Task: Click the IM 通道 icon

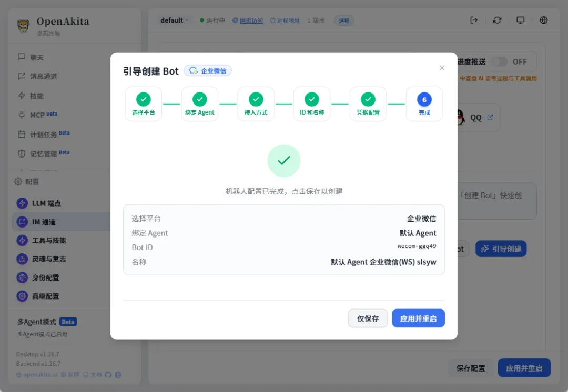Action: coord(22,222)
